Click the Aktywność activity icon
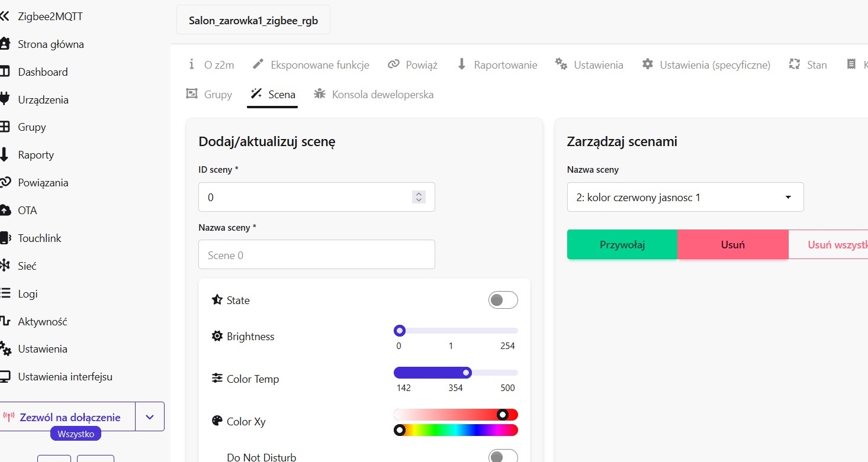The height and width of the screenshot is (462, 868). point(5,321)
